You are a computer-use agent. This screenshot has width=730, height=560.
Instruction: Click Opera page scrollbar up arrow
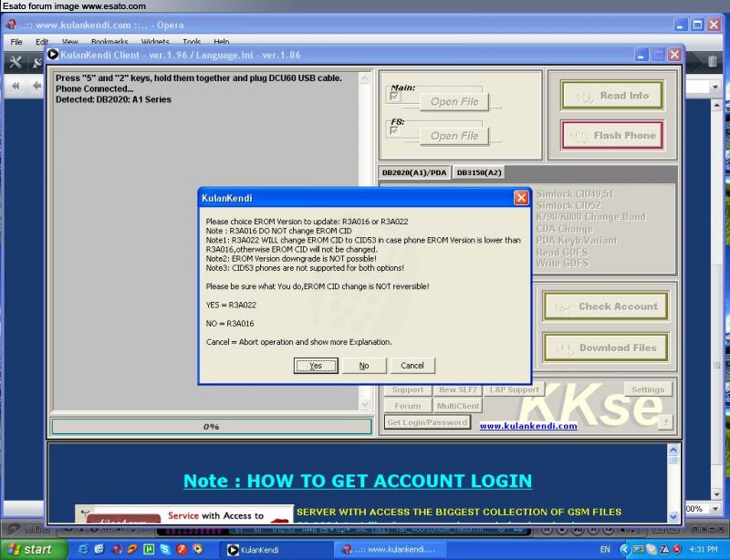(717, 105)
